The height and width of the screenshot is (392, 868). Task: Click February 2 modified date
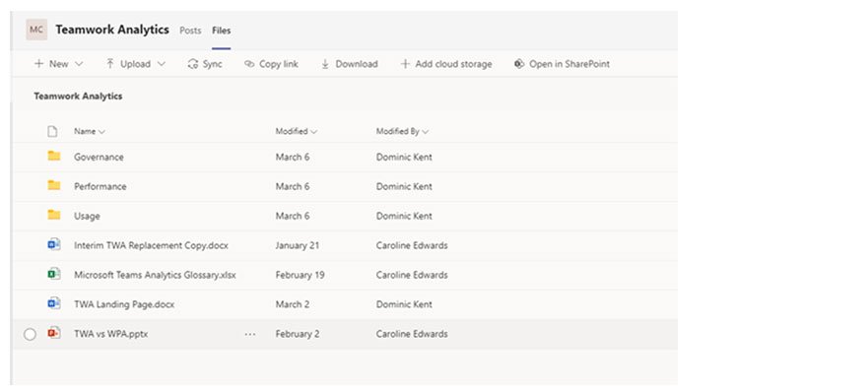298,334
